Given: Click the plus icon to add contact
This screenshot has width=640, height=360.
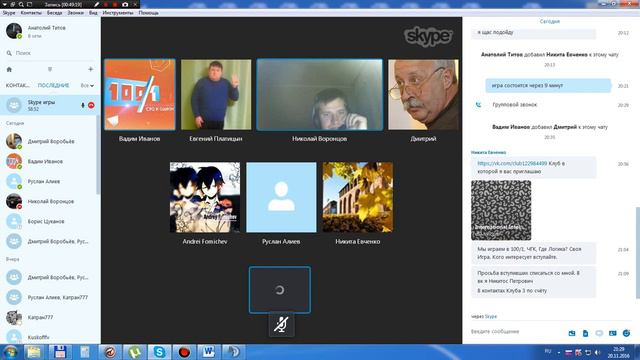Looking at the screenshot, I should click(x=91, y=69).
